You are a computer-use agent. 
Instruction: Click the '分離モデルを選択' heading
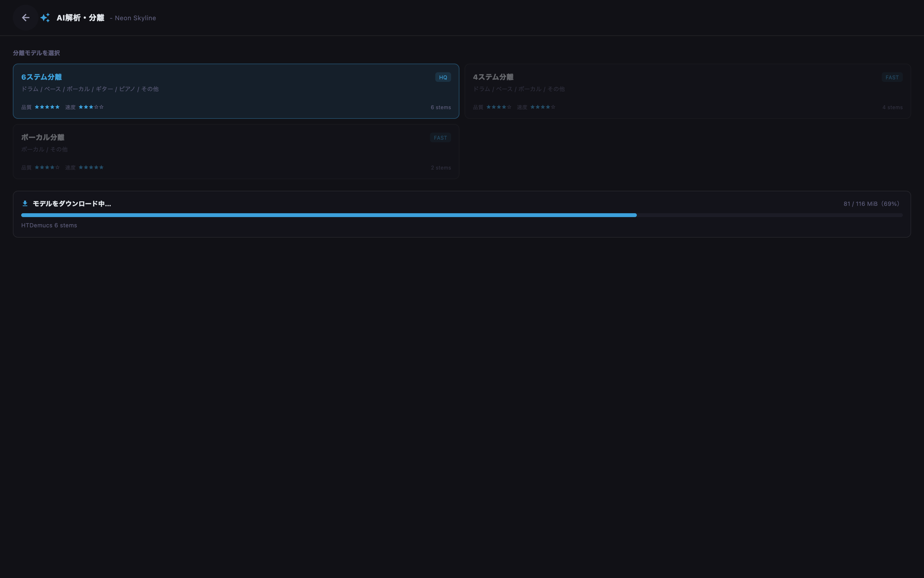point(36,53)
